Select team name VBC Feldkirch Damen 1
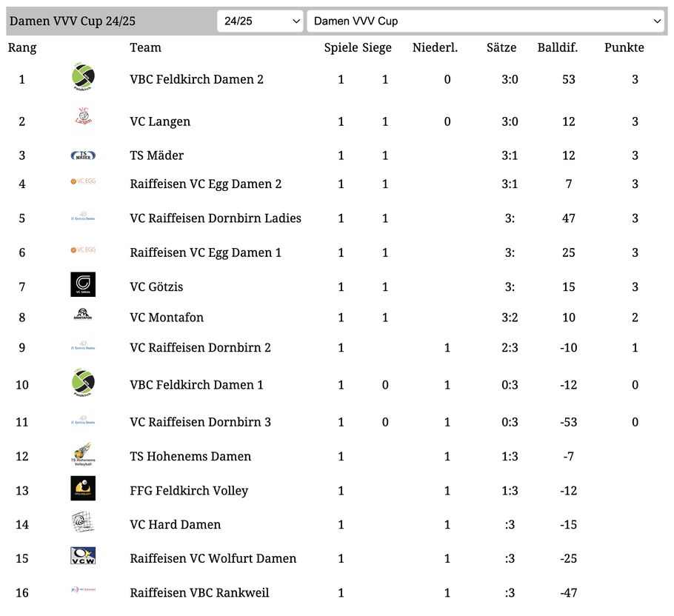Viewport: 674px width, 616px height. click(x=196, y=385)
